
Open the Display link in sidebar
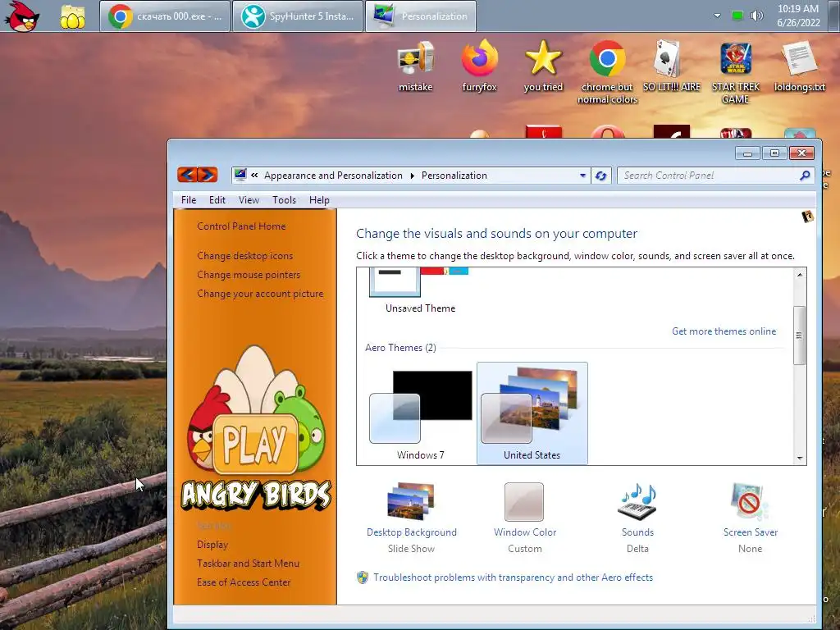(212, 545)
